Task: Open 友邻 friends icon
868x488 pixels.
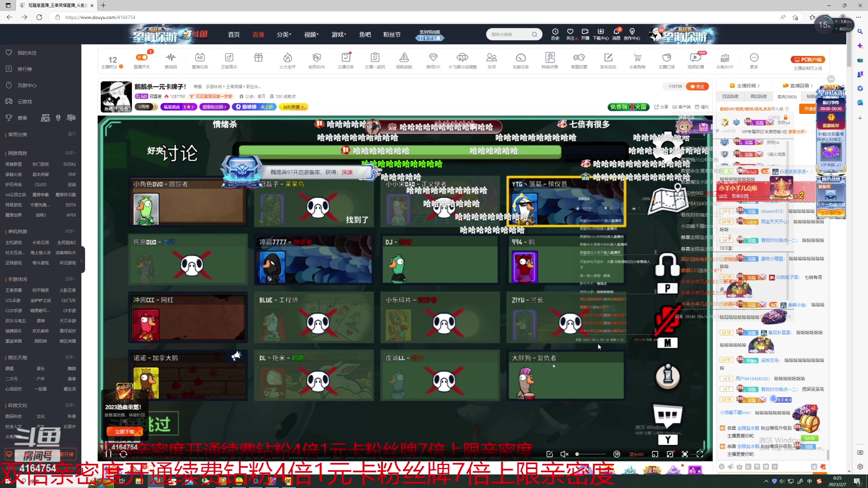Action: [x=491, y=60]
